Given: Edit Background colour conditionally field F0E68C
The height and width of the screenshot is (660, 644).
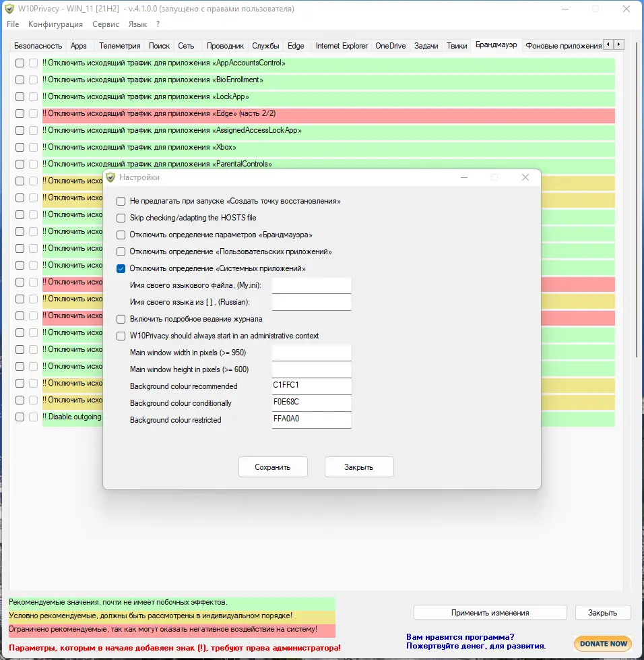Looking at the screenshot, I should 312,403.
